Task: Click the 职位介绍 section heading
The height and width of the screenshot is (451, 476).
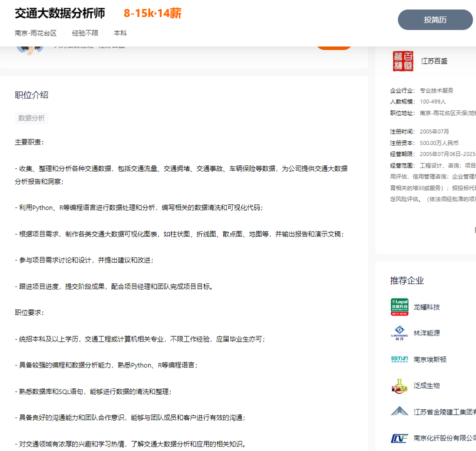Action: 32,95
